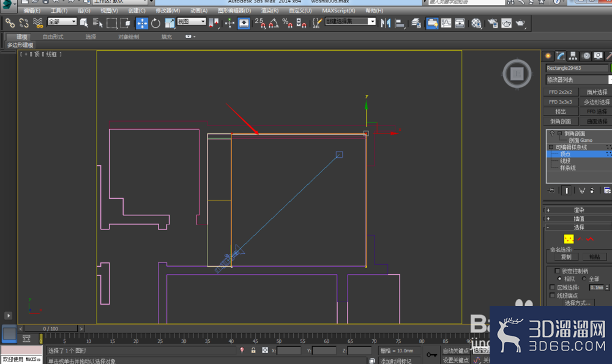Open Schematic View icon
This screenshot has height=364, width=612.
coord(460,23)
